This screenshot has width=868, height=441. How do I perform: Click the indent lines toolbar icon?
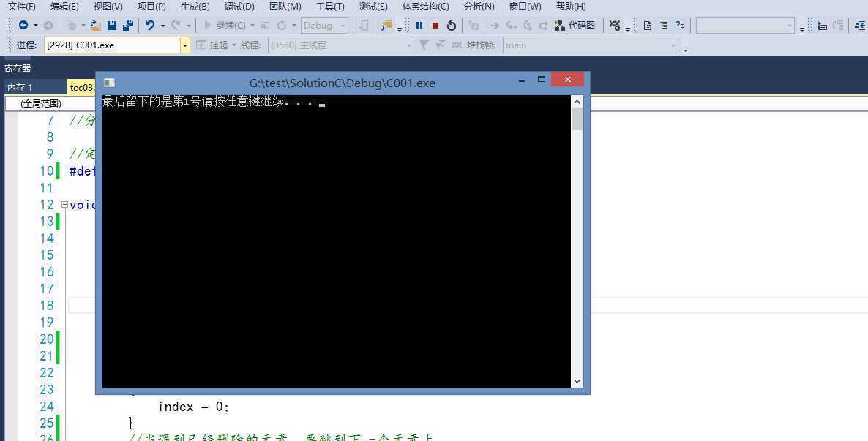click(x=664, y=26)
